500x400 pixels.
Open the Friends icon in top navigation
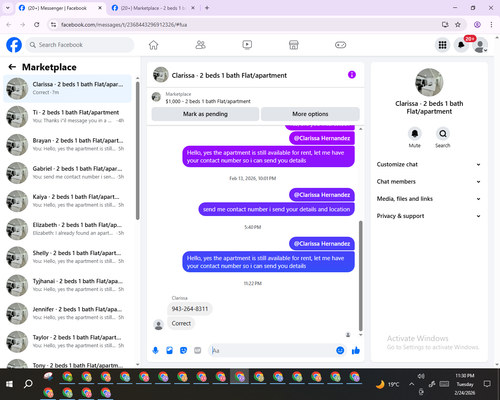[200, 45]
